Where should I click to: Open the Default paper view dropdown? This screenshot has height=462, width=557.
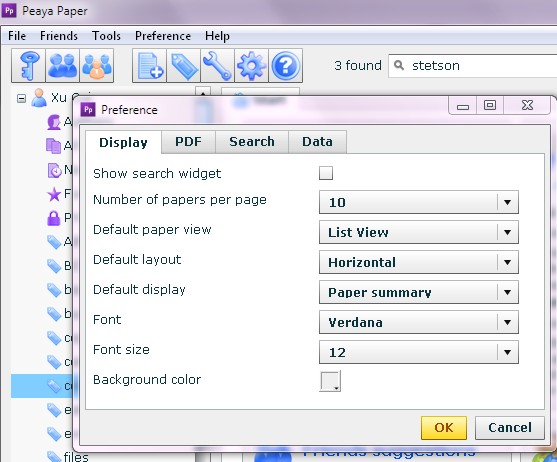[418, 232]
